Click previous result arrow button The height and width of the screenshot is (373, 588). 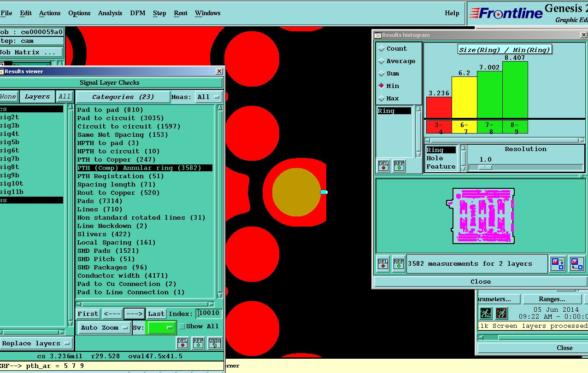[112, 314]
